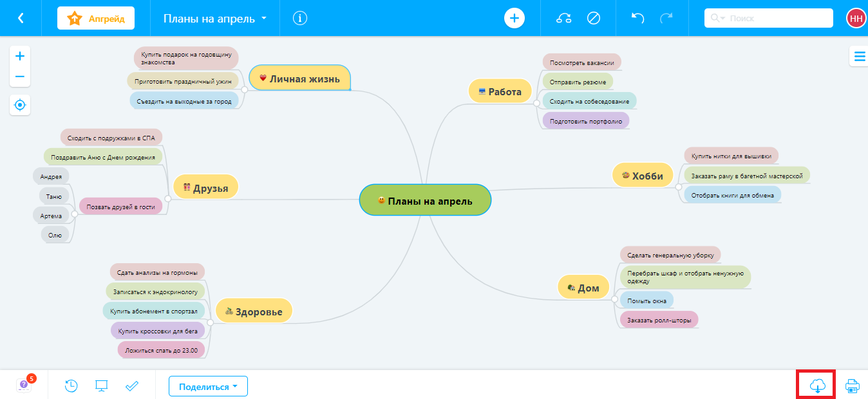
Task: Click the plus add-node button
Action: click(x=514, y=18)
